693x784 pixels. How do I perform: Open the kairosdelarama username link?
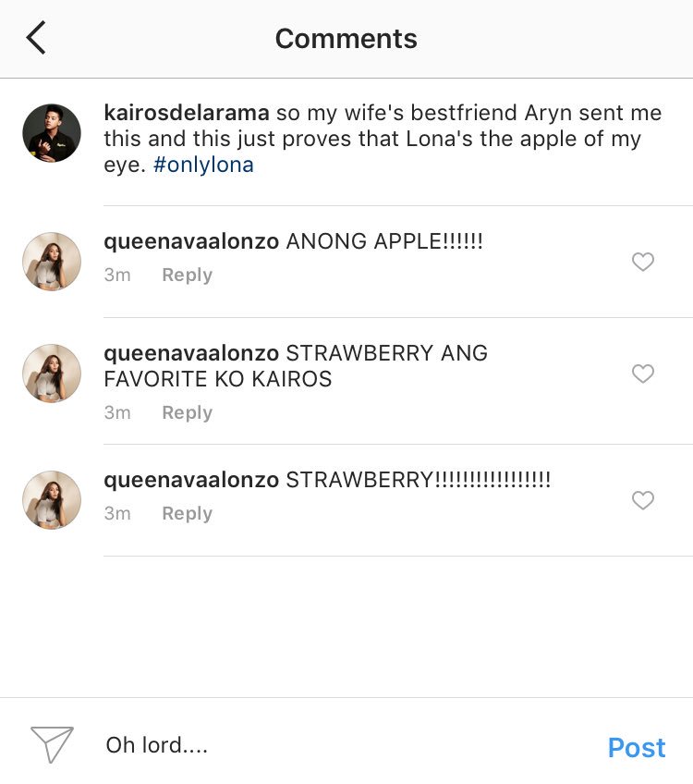coord(187,113)
